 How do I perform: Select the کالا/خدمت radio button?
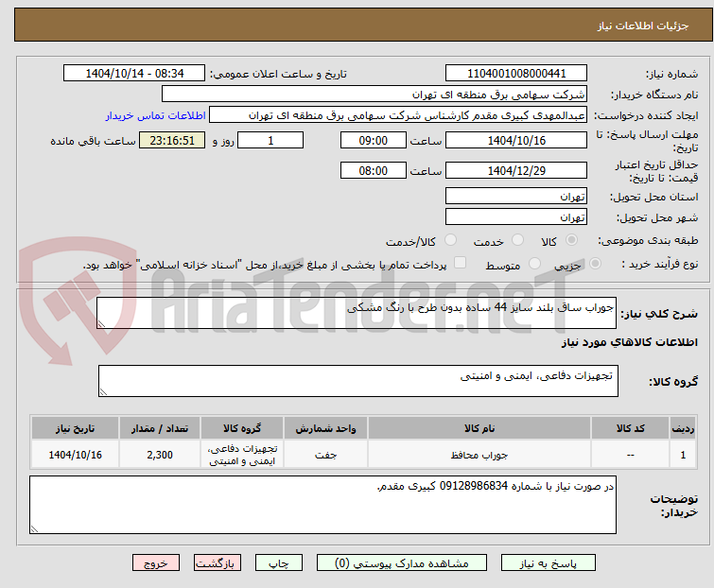point(450,240)
